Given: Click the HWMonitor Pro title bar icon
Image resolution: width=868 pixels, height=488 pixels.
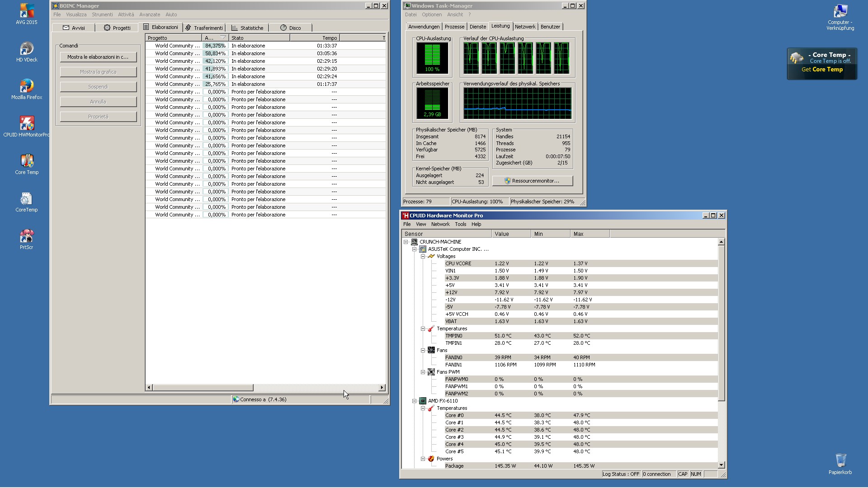Looking at the screenshot, I should pos(406,216).
